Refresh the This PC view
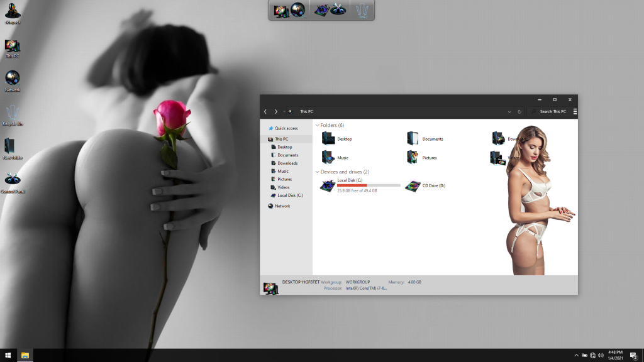 (x=519, y=112)
